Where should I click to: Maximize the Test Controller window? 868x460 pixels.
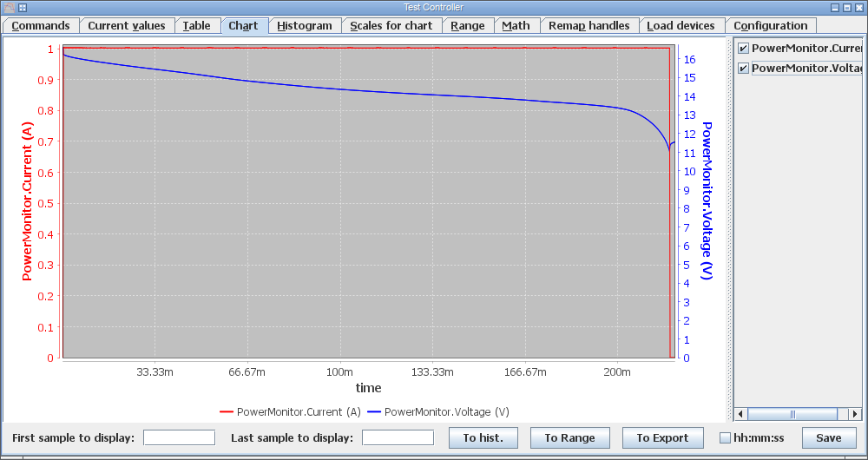point(847,7)
